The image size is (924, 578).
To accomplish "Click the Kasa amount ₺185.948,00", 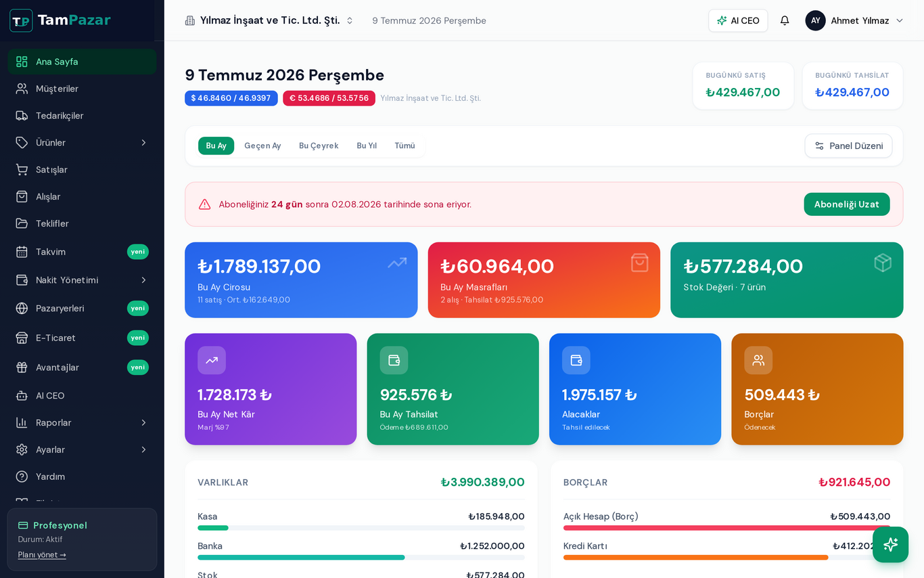I will (496, 516).
